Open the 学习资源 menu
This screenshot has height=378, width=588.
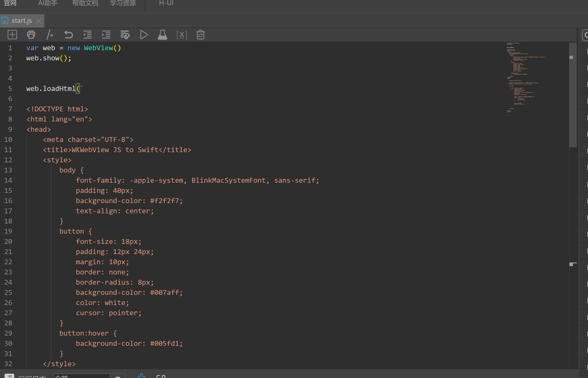tap(123, 3)
